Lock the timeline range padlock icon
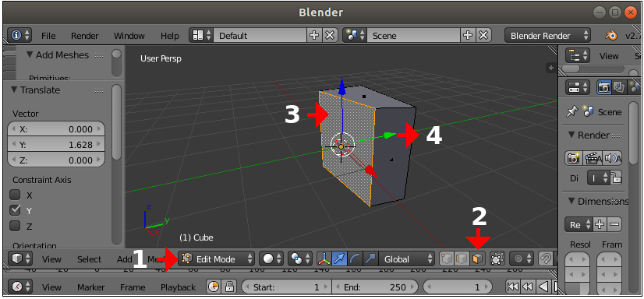Viewport: 644px width, 299px height. click(x=229, y=287)
